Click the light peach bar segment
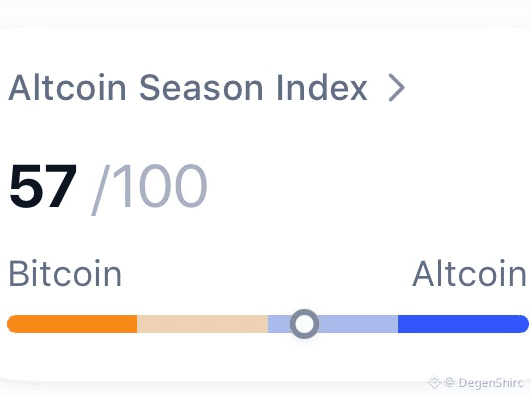The height and width of the screenshot is (398, 531). point(202,324)
